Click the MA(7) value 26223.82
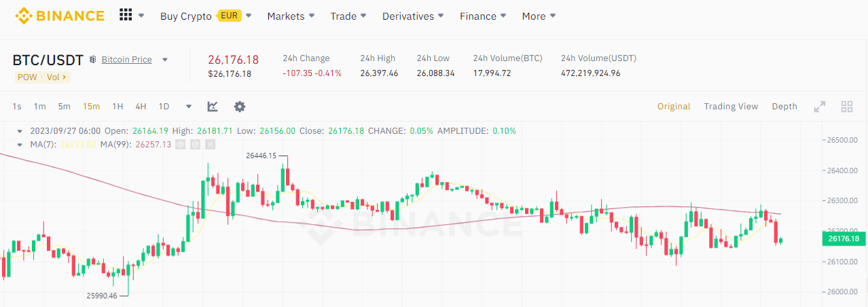Image resolution: width=868 pixels, height=307 pixels. pos(79,145)
